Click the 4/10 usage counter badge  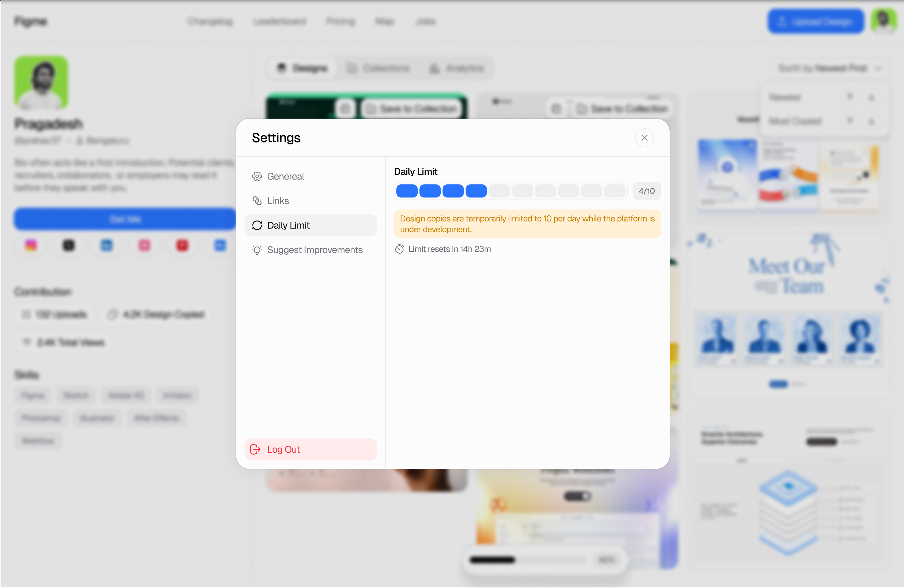647,191
